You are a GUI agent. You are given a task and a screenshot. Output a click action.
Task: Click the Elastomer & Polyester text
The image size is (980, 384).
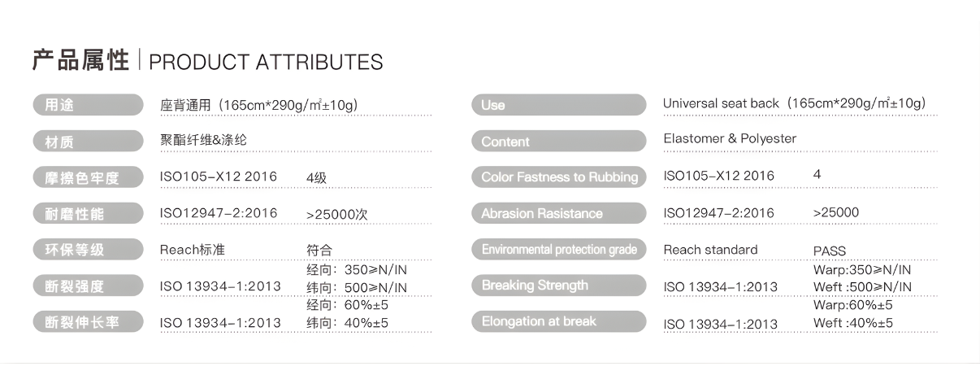coord(729,138)
